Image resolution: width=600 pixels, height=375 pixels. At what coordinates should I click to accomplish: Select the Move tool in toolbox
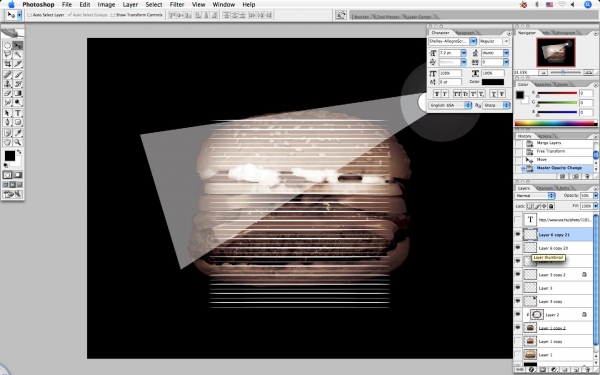coord(18,46)
